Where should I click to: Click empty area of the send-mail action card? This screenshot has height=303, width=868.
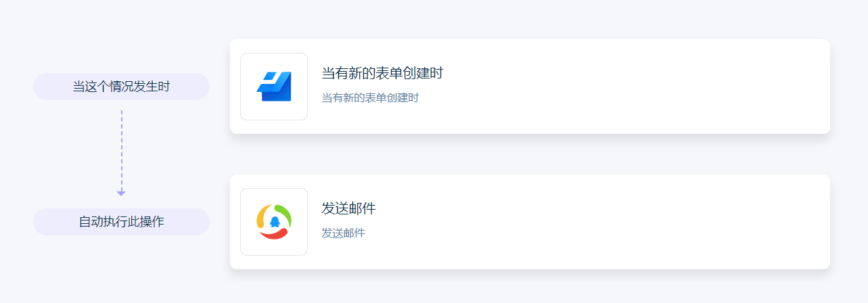pyautogui.click(x=629, y=222)
